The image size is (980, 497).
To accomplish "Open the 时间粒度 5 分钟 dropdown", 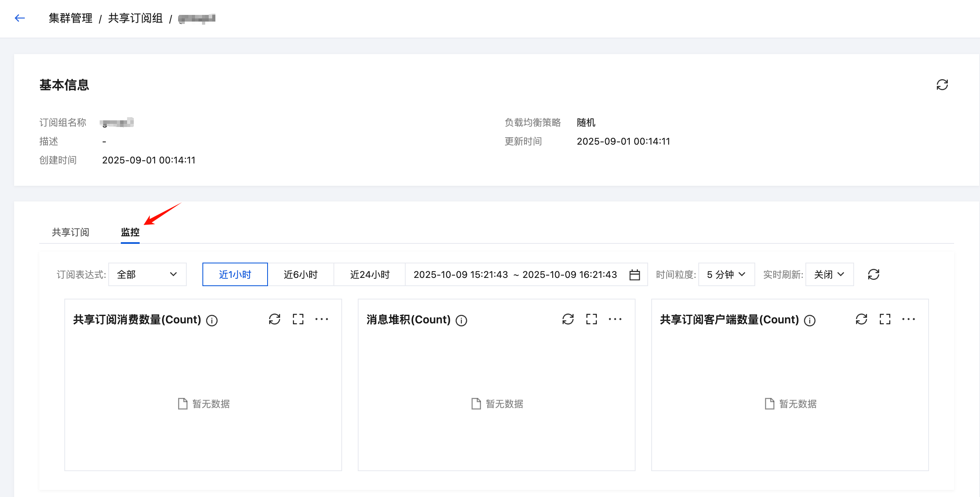I will [x=726, y=274].
